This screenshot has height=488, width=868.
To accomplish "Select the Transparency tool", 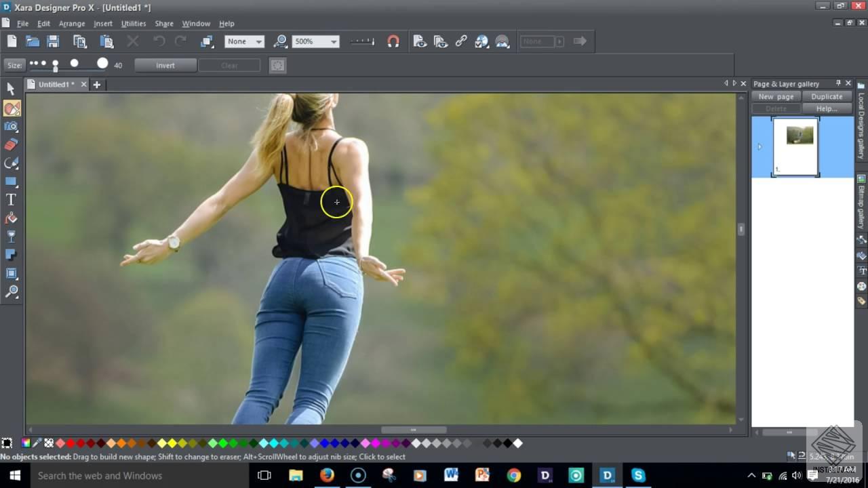I will (11, 236).
